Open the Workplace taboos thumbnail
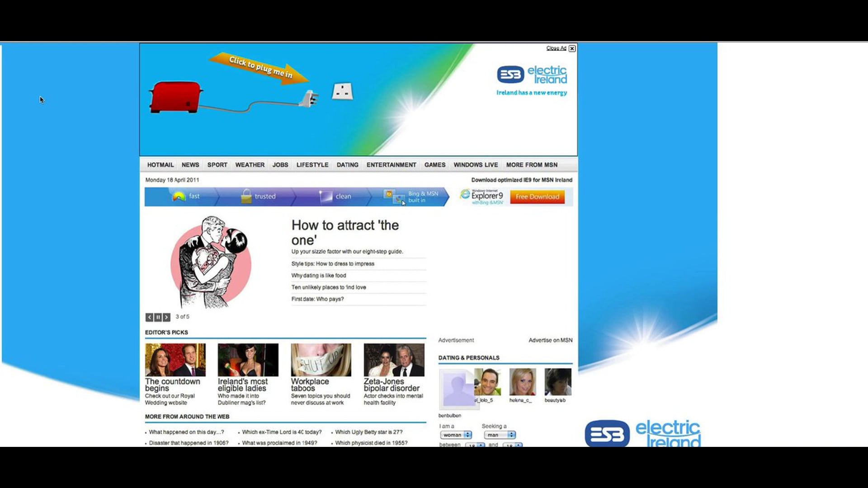The height and width of the screenshot is (488, 868). point(321,360)
